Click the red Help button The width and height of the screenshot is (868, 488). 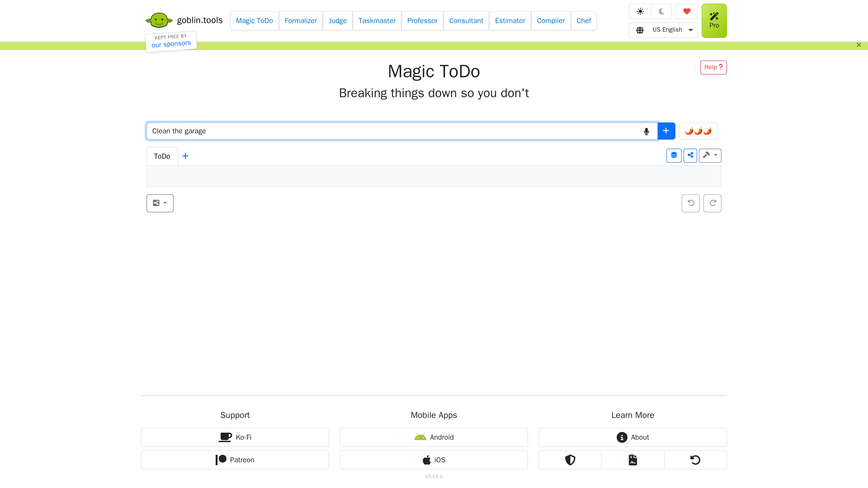(x=713, y=67)
